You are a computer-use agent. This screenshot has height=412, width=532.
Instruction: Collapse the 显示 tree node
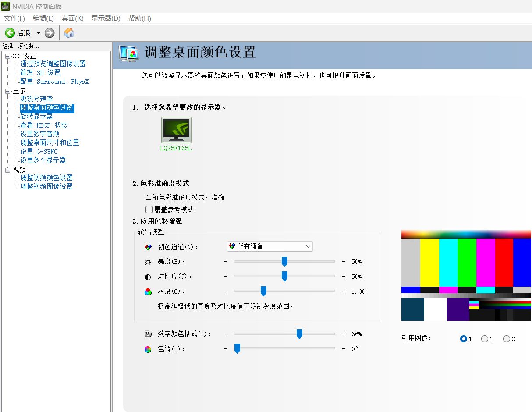click(x=7, y=91)
